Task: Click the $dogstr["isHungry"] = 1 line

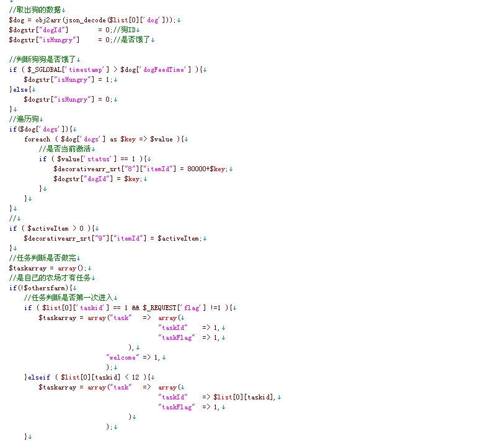Action: [71, 79]
